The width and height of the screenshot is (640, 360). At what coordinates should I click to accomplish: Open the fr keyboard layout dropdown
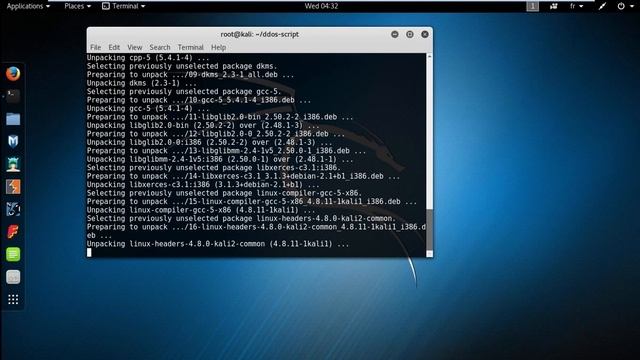tap(576, 6)
